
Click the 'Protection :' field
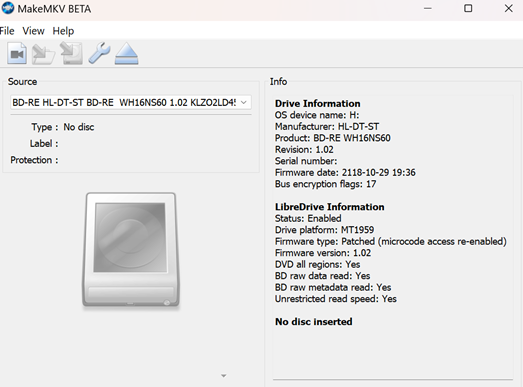[34, 160]
